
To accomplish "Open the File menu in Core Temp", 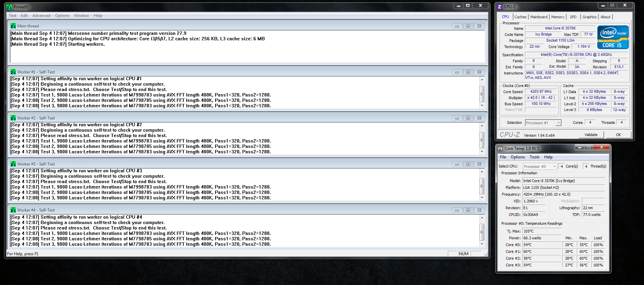I will 503,157.
